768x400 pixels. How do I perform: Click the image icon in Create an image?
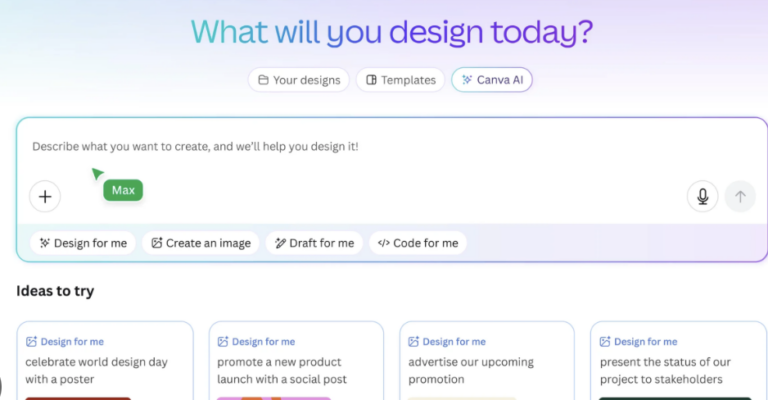(x=157, y=243)
